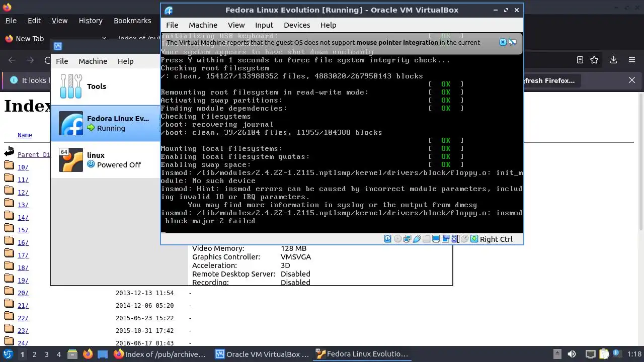644x362 pixels.
Task: Click Firefox forward arrow button
Action: (30, 60)
